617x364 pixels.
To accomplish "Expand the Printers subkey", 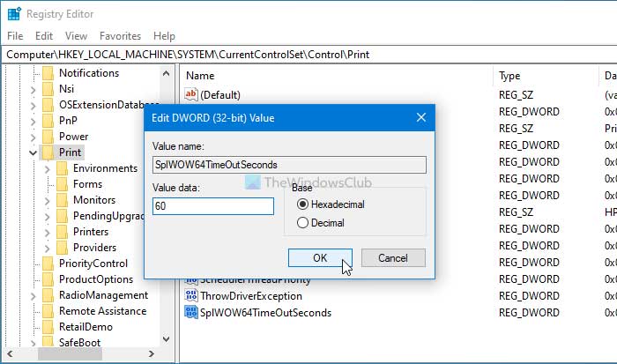I will coord(48,233).
